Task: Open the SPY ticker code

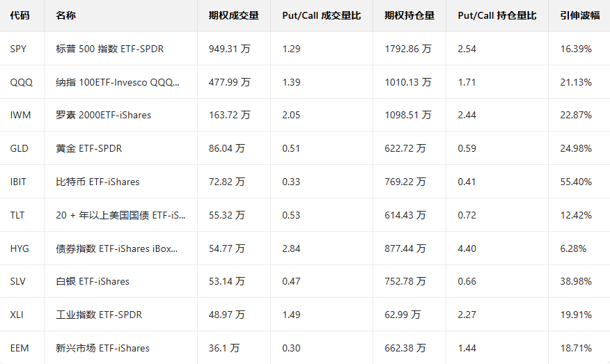Action: [x=19, y=49]
